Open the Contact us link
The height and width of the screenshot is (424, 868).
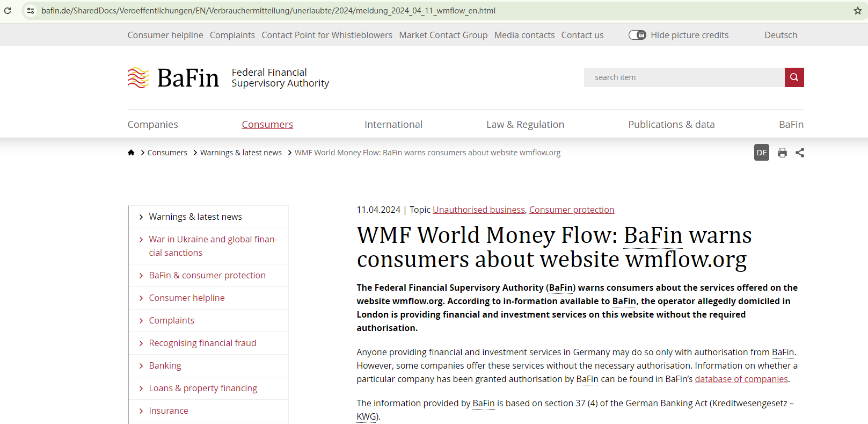point(582,35)
